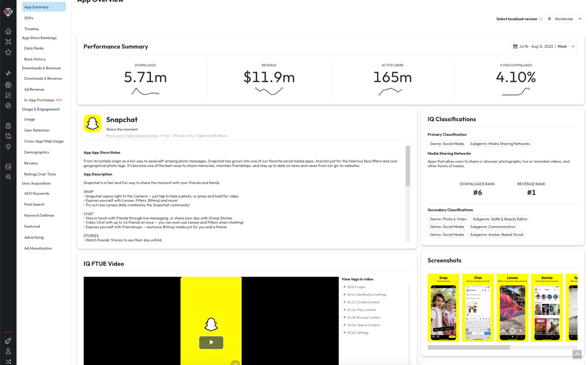Open Ad Revenue in the side menu
The image size is (588, 365).
[34, 90]
